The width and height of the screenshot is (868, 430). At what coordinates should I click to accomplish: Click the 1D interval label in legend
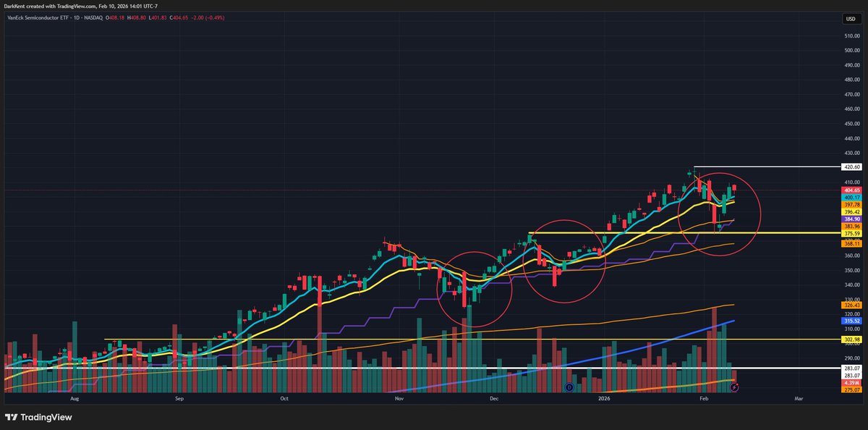pyautogui.click(x=77, y=17)
